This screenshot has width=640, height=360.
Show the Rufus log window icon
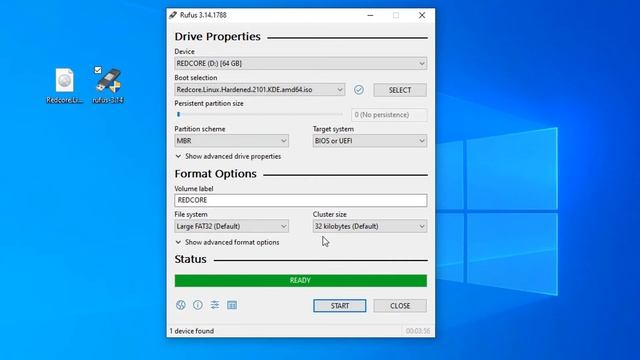pyautogui.click(x=232, y=305)
